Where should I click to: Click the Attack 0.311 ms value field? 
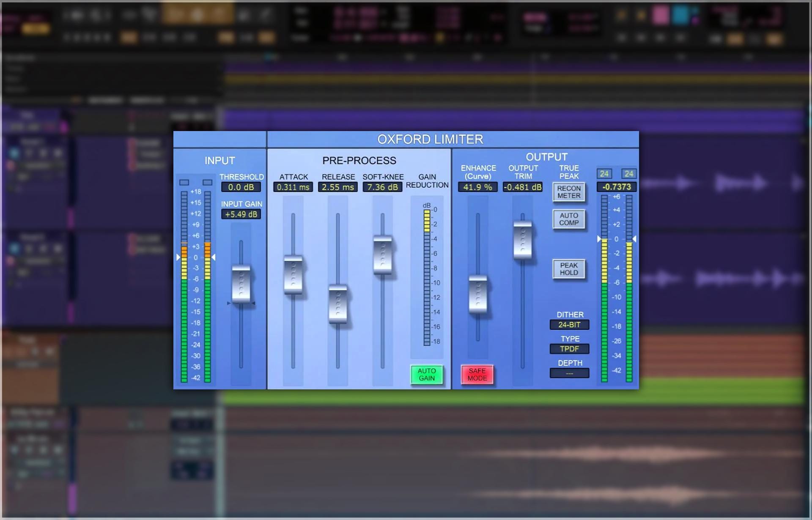pos(293,187)
